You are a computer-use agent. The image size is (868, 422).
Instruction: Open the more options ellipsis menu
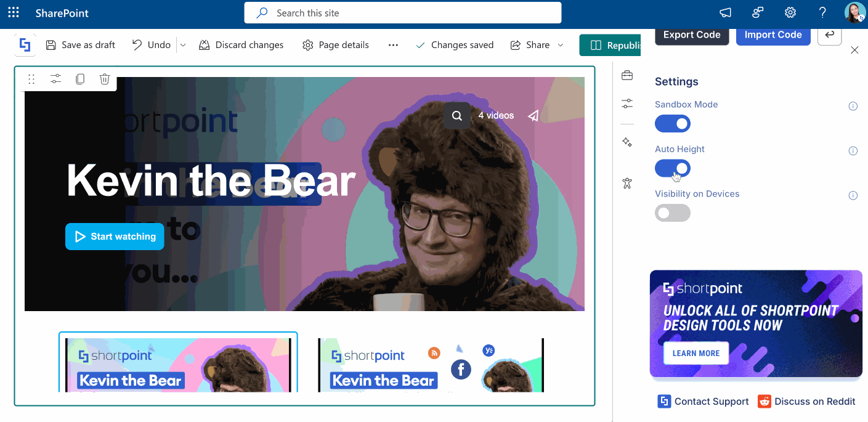393,45
